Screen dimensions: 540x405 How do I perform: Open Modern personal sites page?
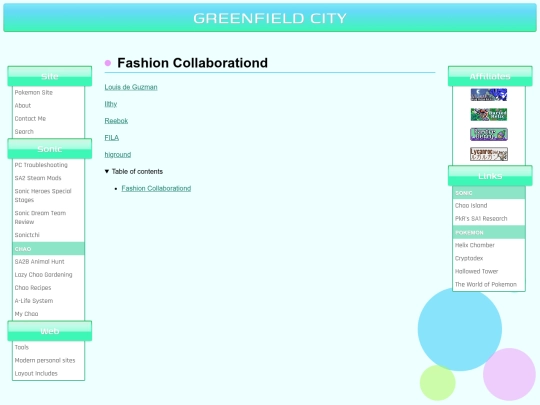click(45, 360)
